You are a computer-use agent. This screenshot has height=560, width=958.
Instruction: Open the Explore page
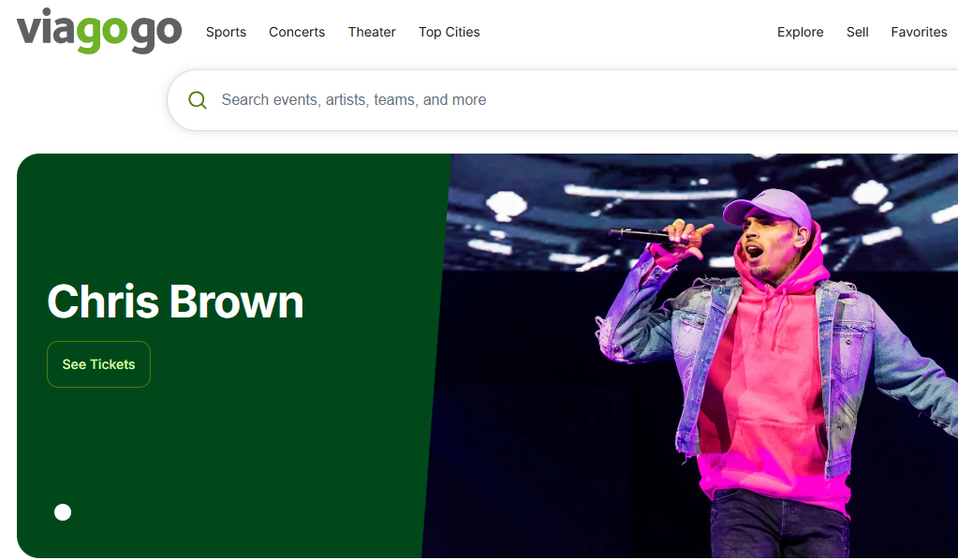(x=800, y=32)
